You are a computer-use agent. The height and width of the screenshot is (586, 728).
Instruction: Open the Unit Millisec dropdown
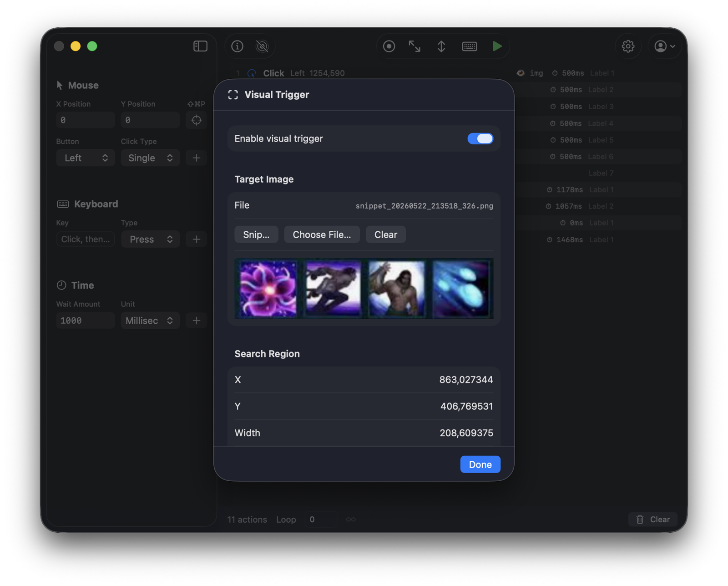click(x=150, y=321)
